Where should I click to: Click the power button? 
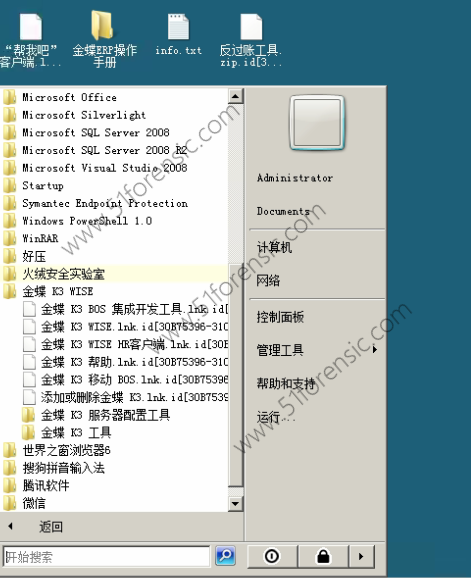(272, 556)
